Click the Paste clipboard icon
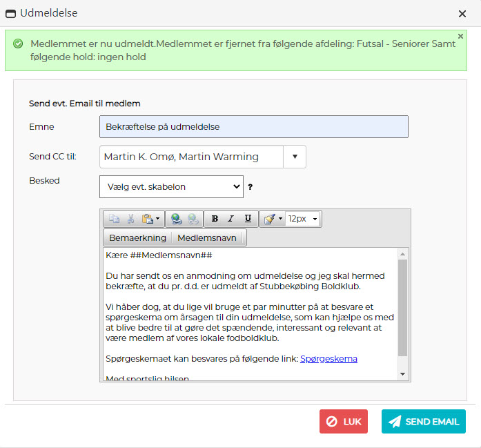This screenshot has width=481, height=448. point(147,219)
